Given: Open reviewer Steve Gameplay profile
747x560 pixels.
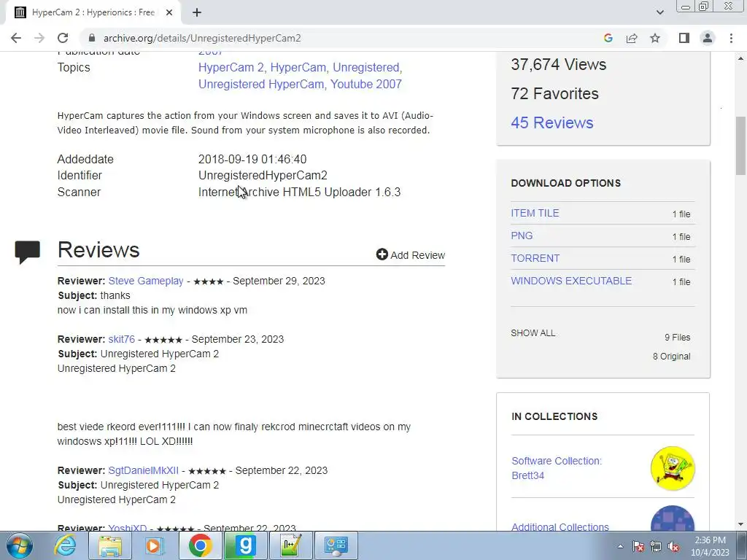Looking at the screenshot, I should tap(146, 281).
